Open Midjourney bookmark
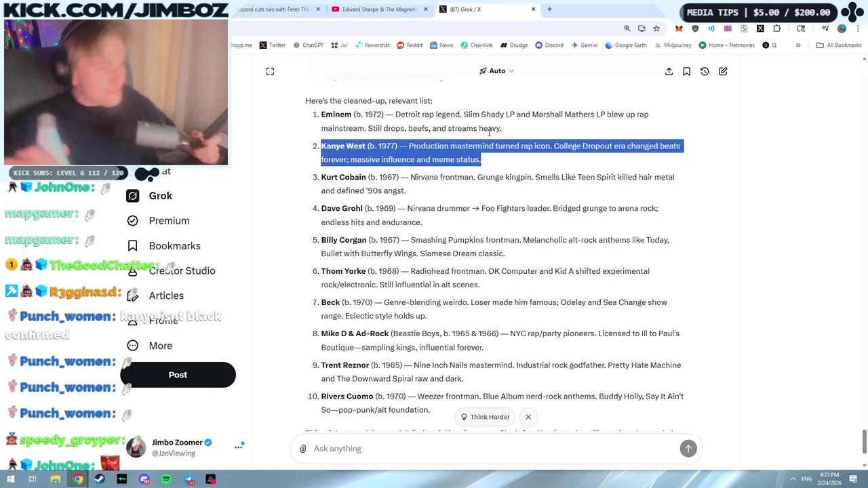868x488 pixels. pos(673,45)
